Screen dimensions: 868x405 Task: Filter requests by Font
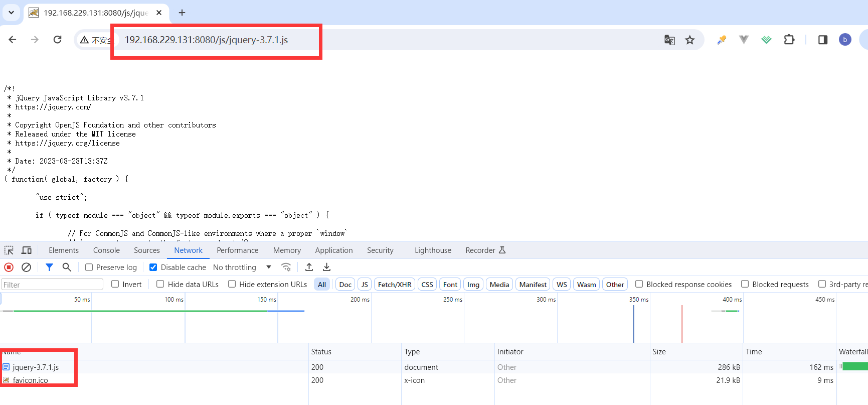pyautogui.click(x=450, y=285)
